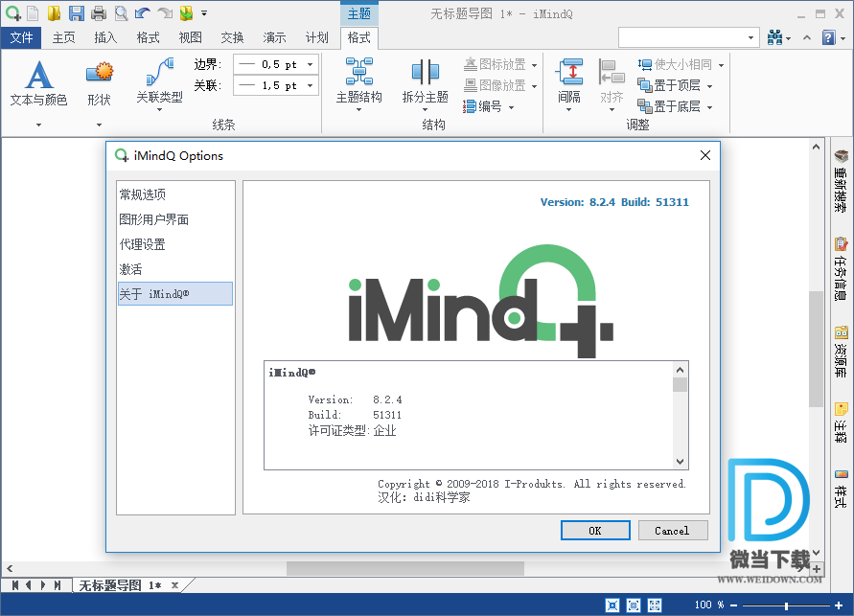The width and height of the screenshot is (854, 616).
Task: Open the Resource library (资源库) side panel
Action: (x=841, y=351)
